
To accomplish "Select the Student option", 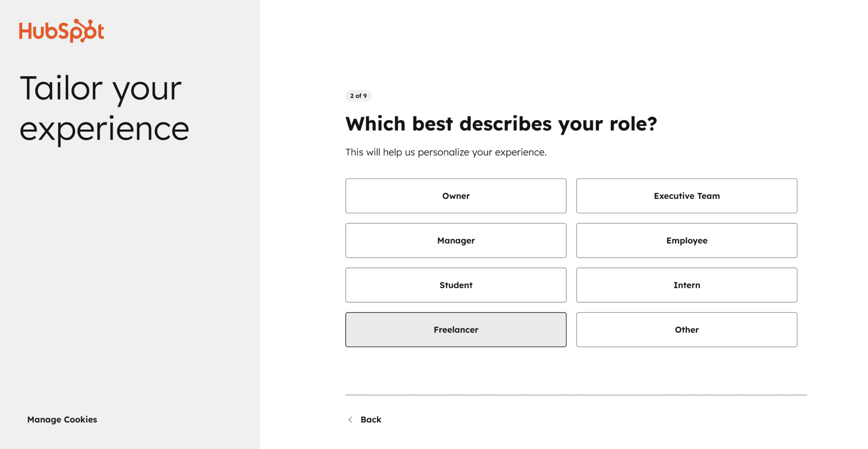I will tap(456, 285).
